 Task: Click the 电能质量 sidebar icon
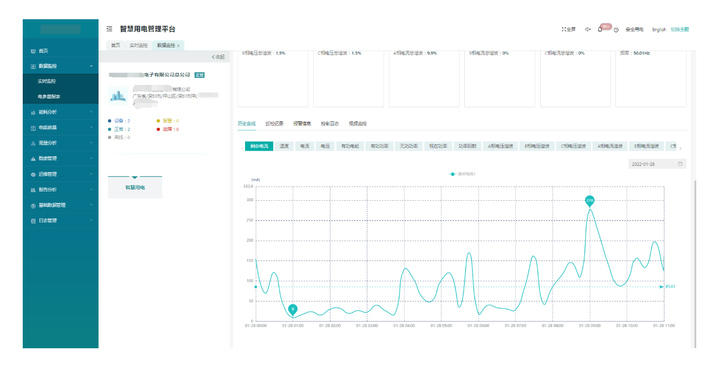(x=33, y=128)
